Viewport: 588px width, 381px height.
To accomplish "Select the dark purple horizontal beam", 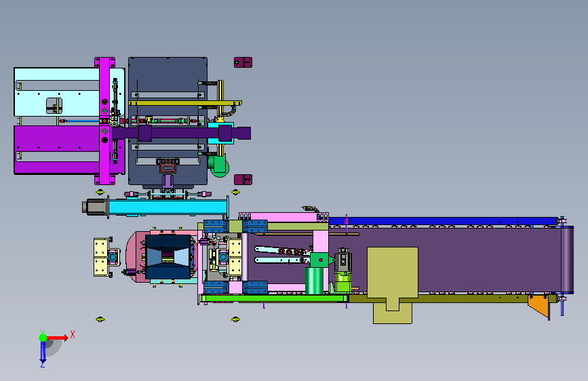I will point(181,133).
